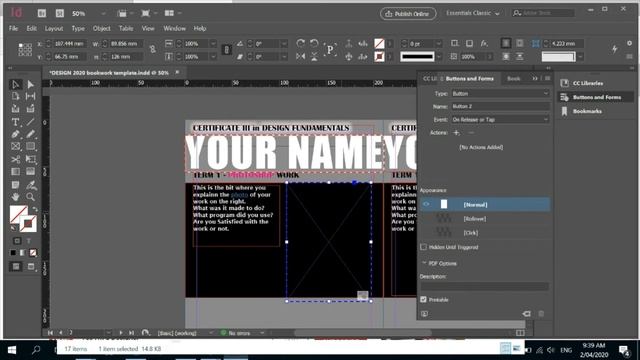
Task: Select the Eyedropper tool
Action: [x=31, y=185]
